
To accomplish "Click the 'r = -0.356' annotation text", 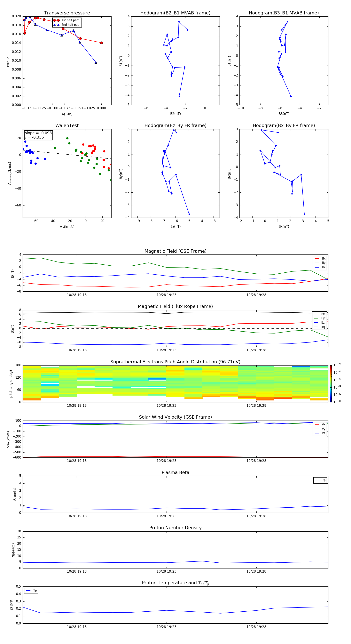I will pos(35,137).
